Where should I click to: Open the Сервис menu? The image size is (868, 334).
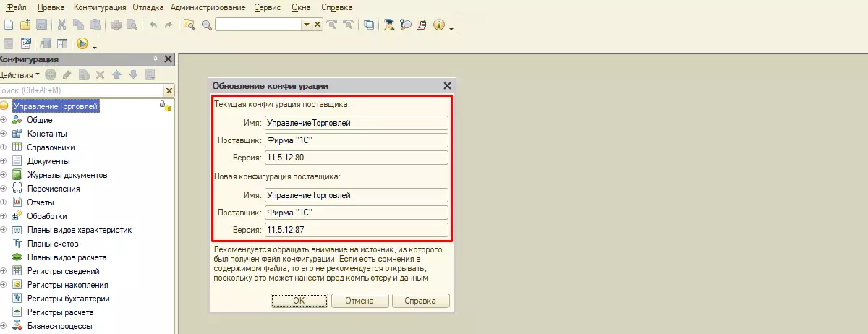point(269,7)
